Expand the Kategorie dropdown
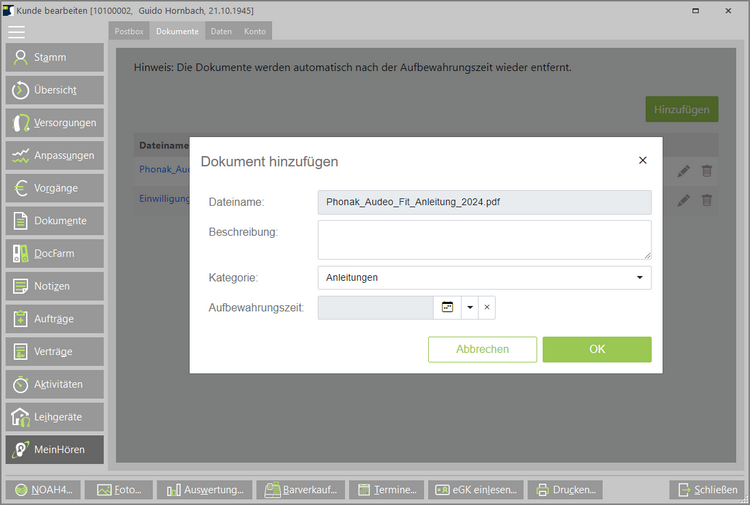The height and width of the screenshot is (505, 750). (639, 278)
